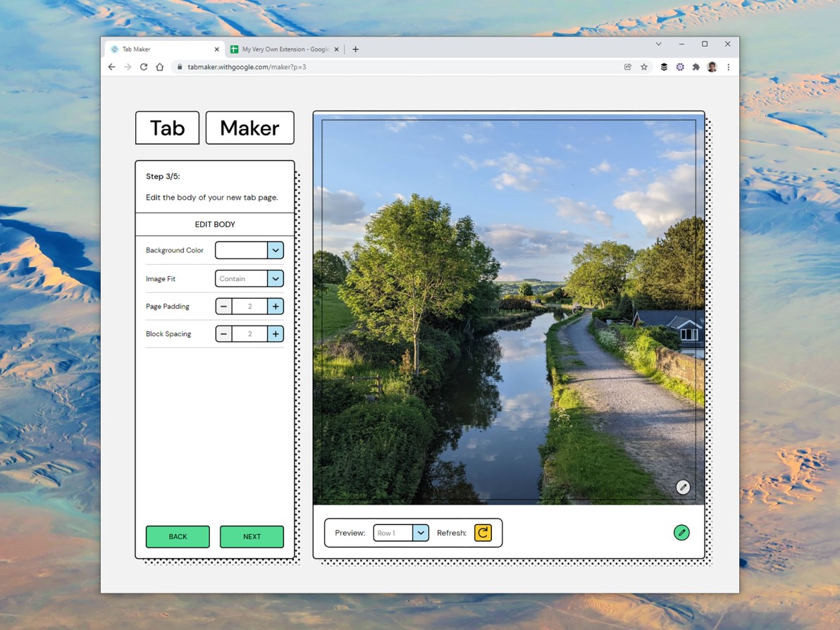Click the stacked layers extension icon

pos(663,66)
